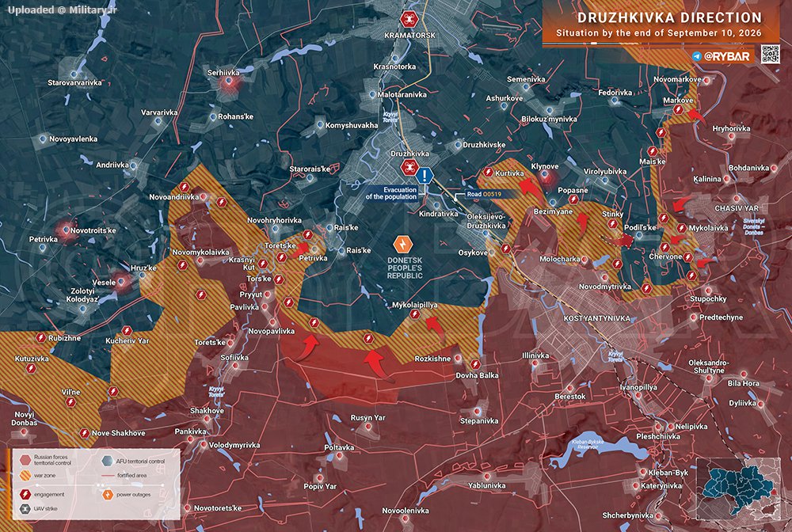Select the blue exclamation evacuation icon
This screenshot has height=532, width=792.
point(425,176)
